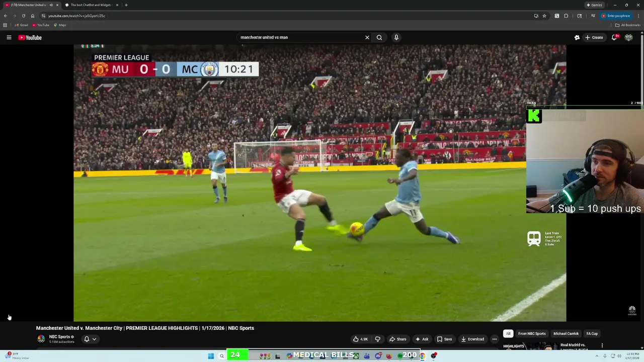Select the FA Cup chip

click(x=592, y=334)
